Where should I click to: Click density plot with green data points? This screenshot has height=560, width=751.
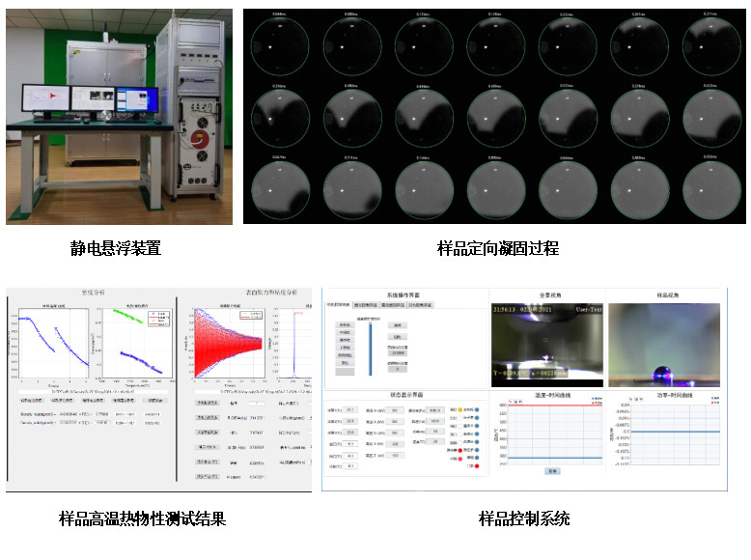[x=136, y=340]
